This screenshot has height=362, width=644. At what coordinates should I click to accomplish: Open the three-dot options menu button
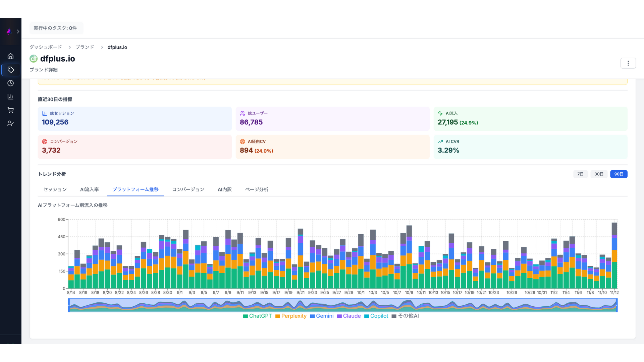[628, 63]
